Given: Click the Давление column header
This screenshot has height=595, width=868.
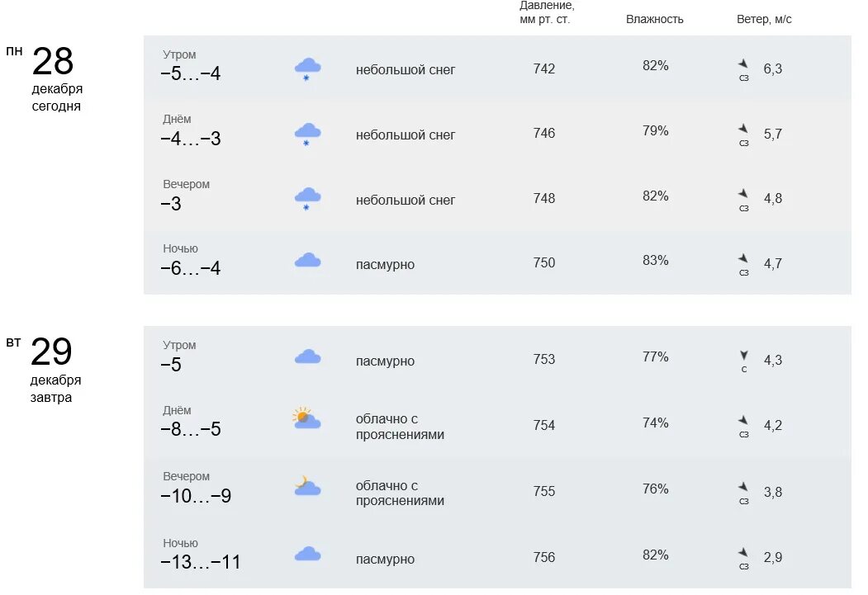Looking at the screenshot, I should [547, 12].
